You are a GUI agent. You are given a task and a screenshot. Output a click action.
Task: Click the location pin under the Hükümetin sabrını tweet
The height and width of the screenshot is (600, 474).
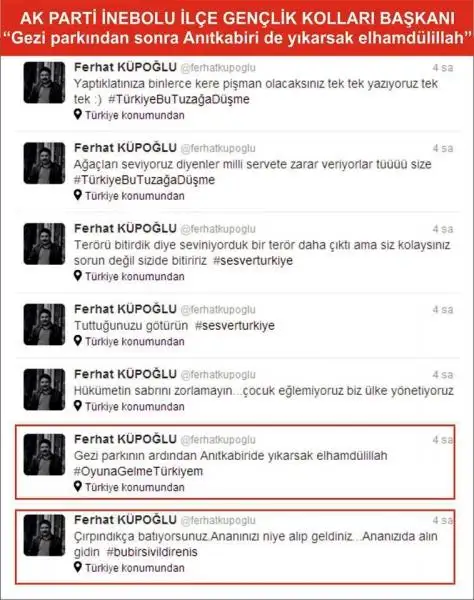pyautogui.click(x=78, y=406)
